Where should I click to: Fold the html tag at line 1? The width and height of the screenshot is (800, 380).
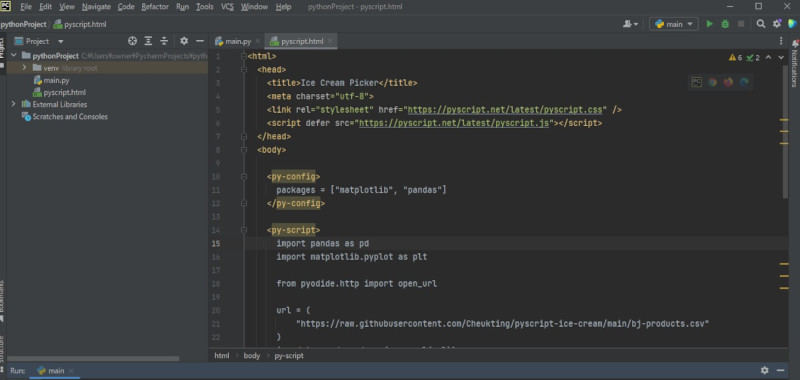[x=244, y=56]
